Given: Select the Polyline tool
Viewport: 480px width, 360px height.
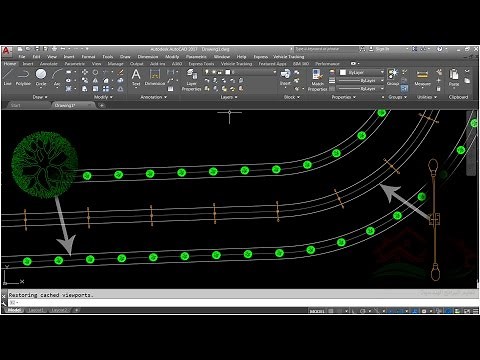Looking at the screenshot, I should coord(23,77).
